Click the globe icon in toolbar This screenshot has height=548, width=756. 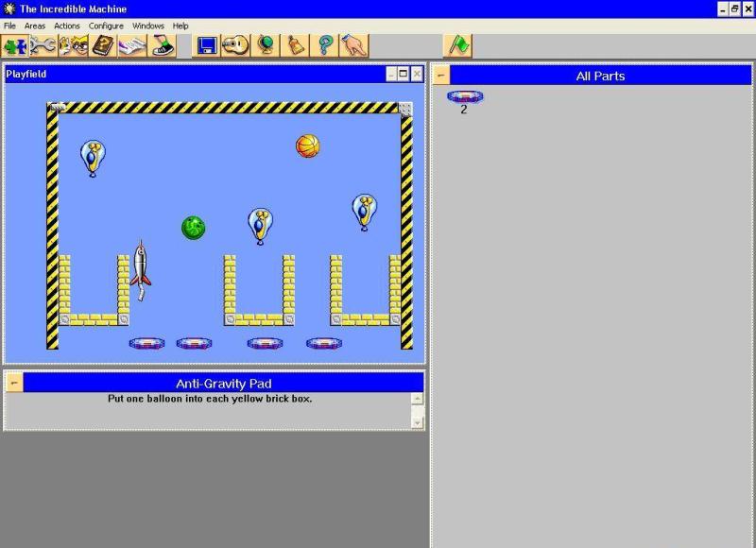(x=266, y=45)
